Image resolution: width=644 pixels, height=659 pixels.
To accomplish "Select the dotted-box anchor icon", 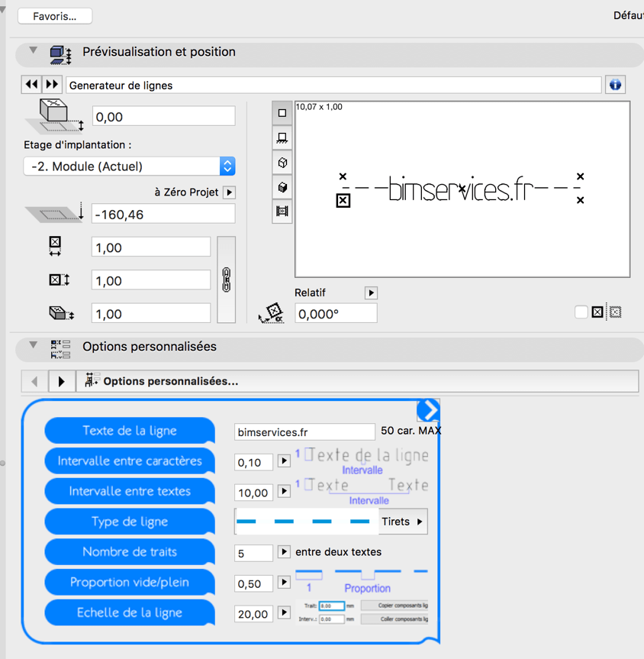I will 616,312.
